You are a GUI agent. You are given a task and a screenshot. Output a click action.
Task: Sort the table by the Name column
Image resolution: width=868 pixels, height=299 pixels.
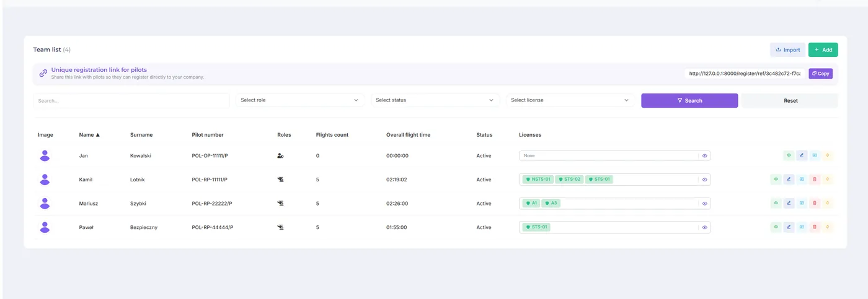(x=89, y=134)
